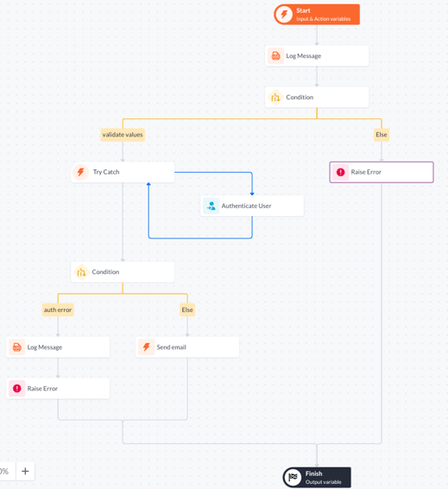Screen dimensions: 448x489
Task: Click the Finish Output variable node
Action: click(x=317, y=477)
